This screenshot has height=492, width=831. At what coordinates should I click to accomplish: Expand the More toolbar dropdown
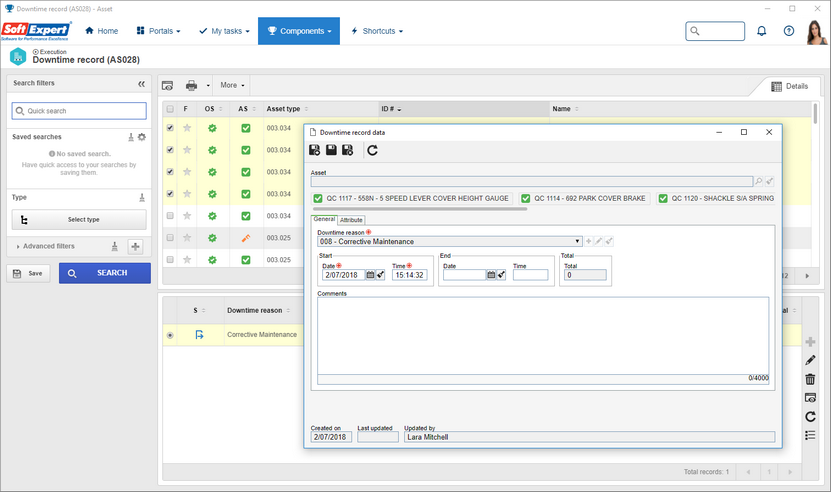tap(233, 85)
